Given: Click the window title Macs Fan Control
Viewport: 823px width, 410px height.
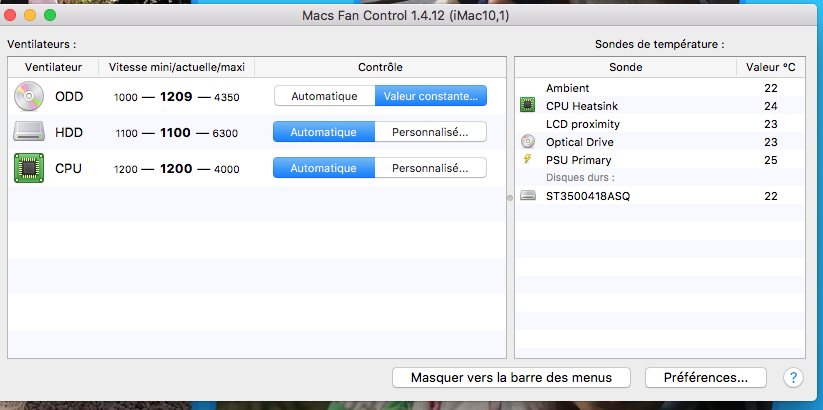Looking at the screenshot, I should tap(405, 16).
